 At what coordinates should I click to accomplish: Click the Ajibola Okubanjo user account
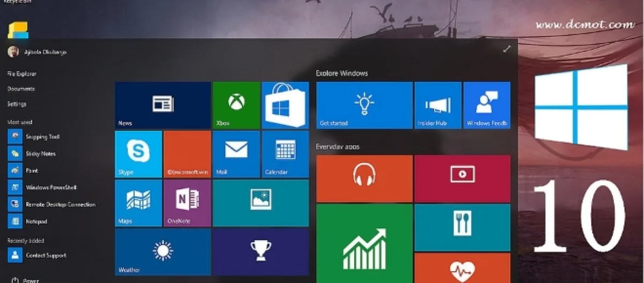click(37, 52)
